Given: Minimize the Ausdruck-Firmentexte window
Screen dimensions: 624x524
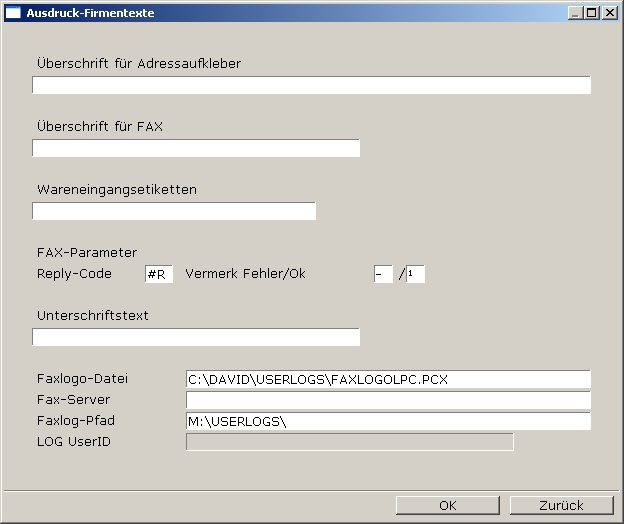Looking at the screenshot, I should point(576,13).
